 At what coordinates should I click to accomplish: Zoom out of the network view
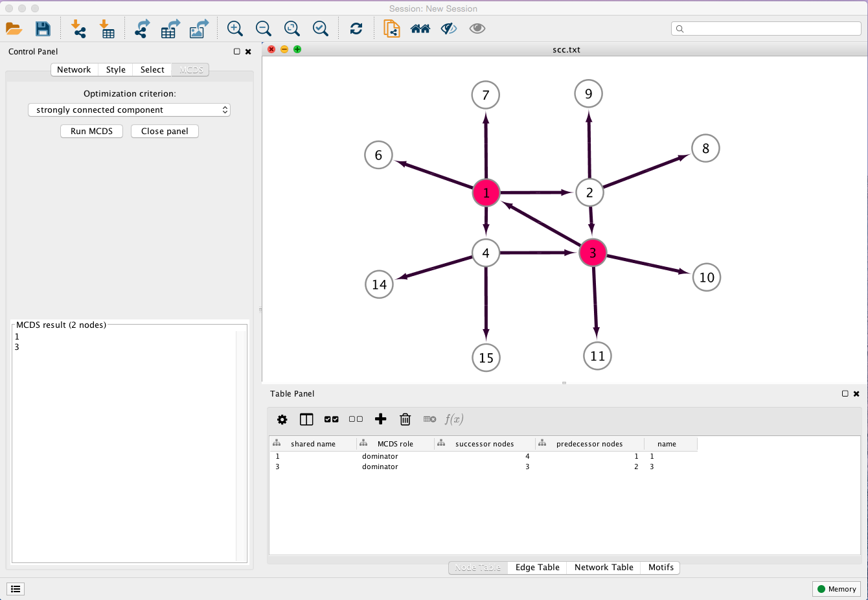[x=263, y=29]
